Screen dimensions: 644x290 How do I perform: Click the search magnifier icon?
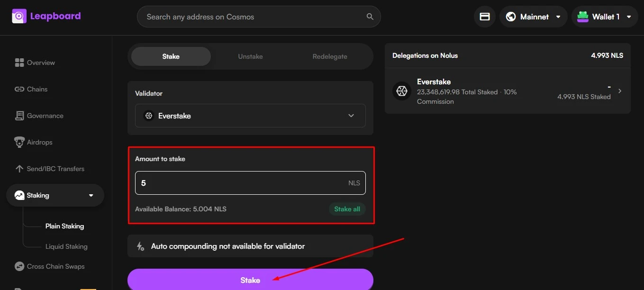pos(370,17)
